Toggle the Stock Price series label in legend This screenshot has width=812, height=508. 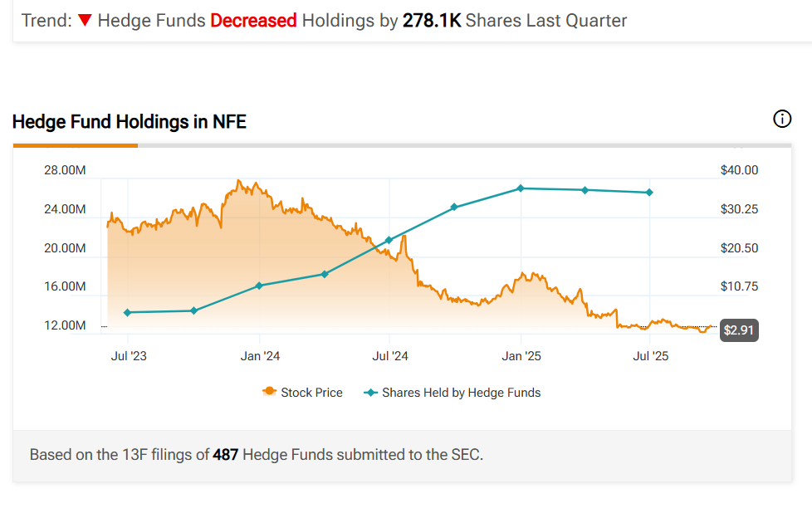[x=311, y=393]
